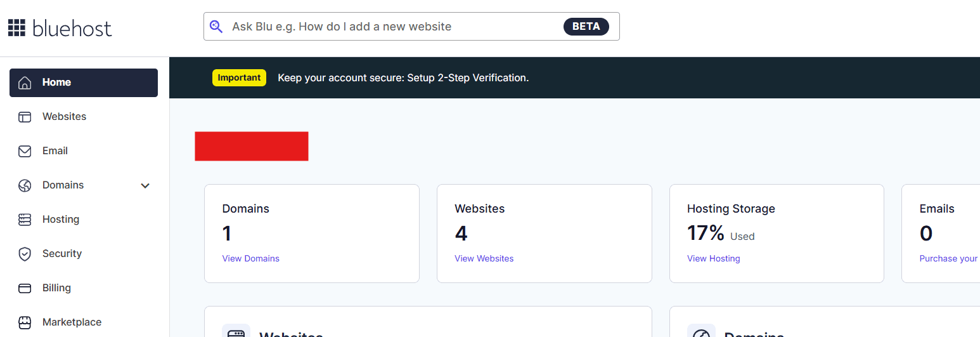Screen dimensions: 980x337
Task: Open the Websites menu item
Action: pos(64,117)
